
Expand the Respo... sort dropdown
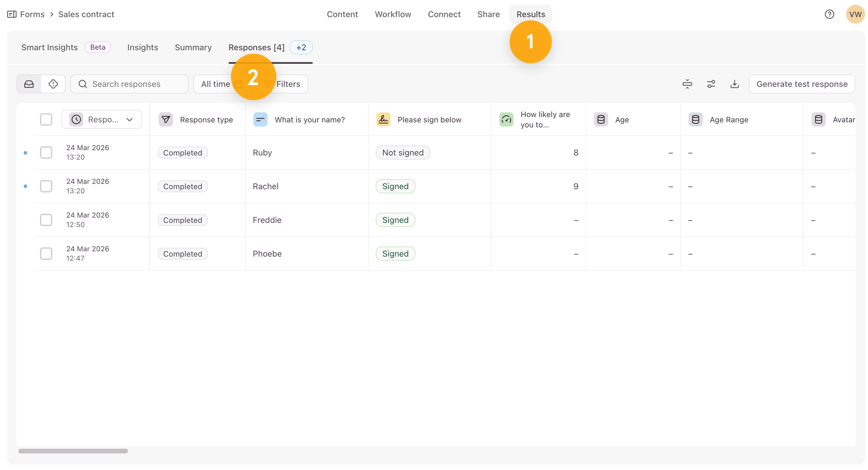102,120
